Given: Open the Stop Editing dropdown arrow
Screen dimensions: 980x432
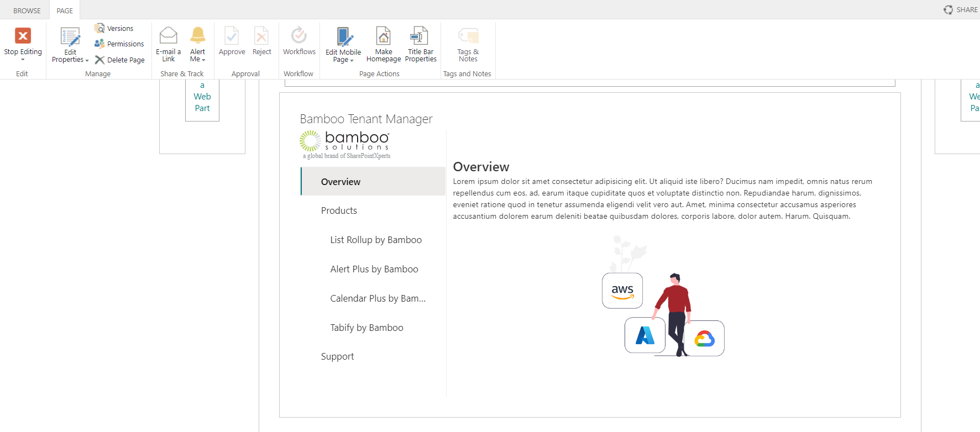Looking at the screenshot, I should click(23, 60).
